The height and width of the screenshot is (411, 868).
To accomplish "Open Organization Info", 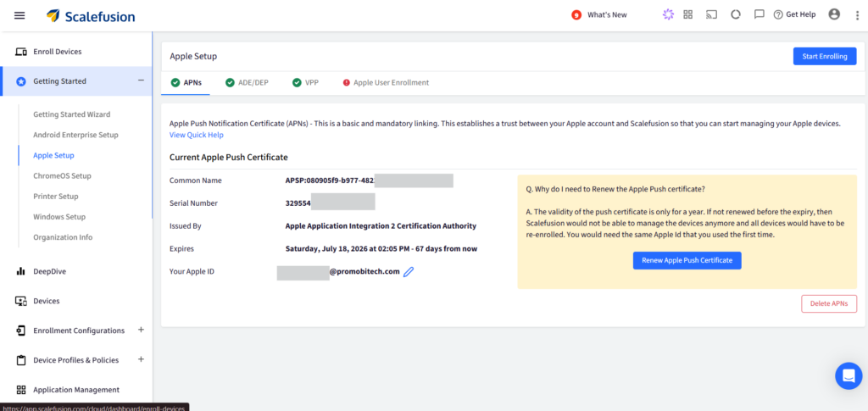I will point(63,237).
